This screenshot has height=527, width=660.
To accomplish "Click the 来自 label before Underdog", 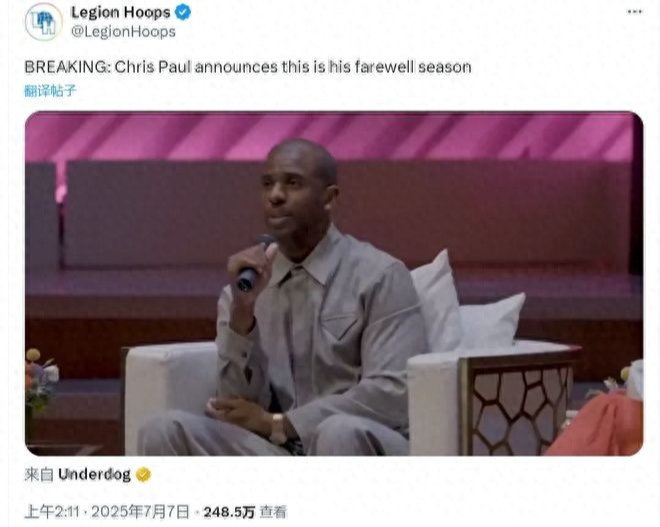I will (x=39, y=474).
